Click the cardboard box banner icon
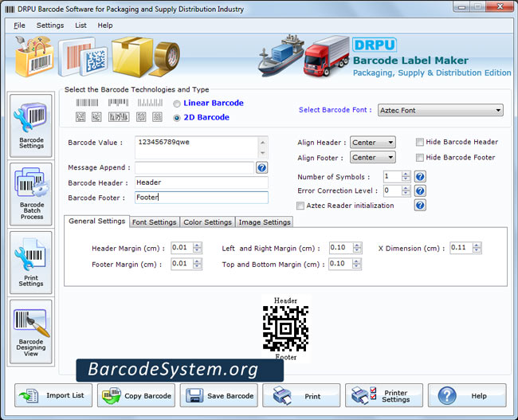The width and height of the screenshot is (518, 420). click(x=132, y=56)
